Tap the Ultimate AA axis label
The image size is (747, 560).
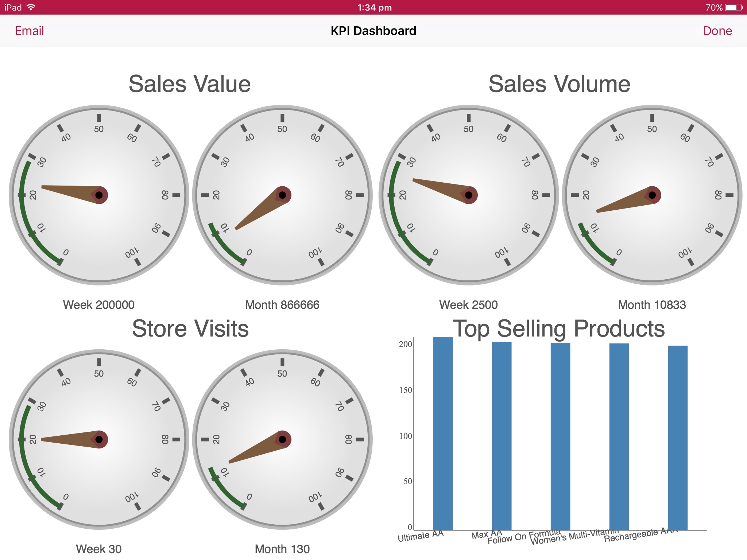point(421,536)
